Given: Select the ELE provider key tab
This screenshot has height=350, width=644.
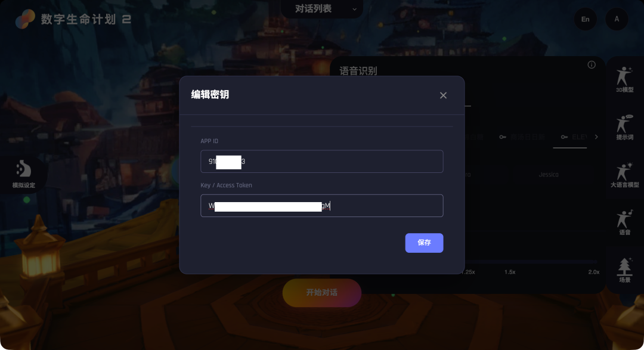Looking at the screenshot, I should pyautogui.click(x=574, y=137).
